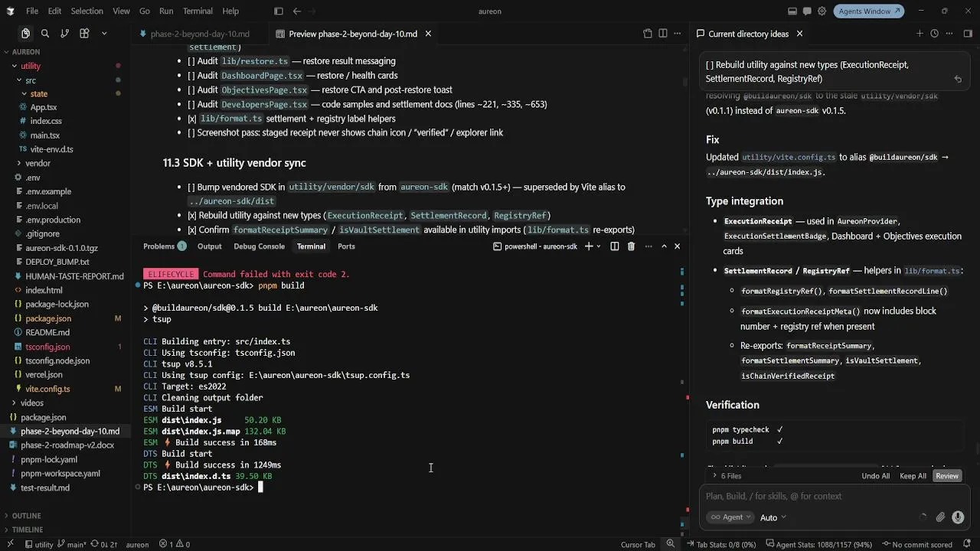The height and width of the screenshot is (551, 980).
Task: Click Undo All changes
Action: (875, 476)
